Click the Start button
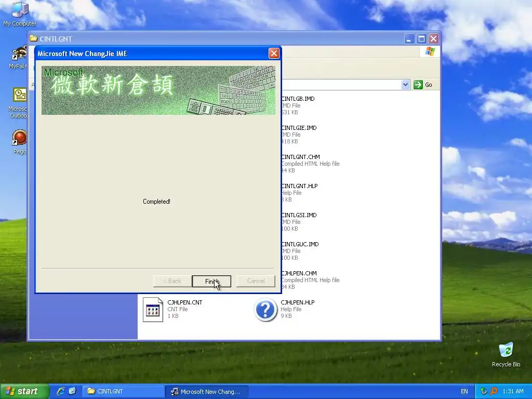Image resolution: width=532 pixels, height=399 pixels. point(25,391)
